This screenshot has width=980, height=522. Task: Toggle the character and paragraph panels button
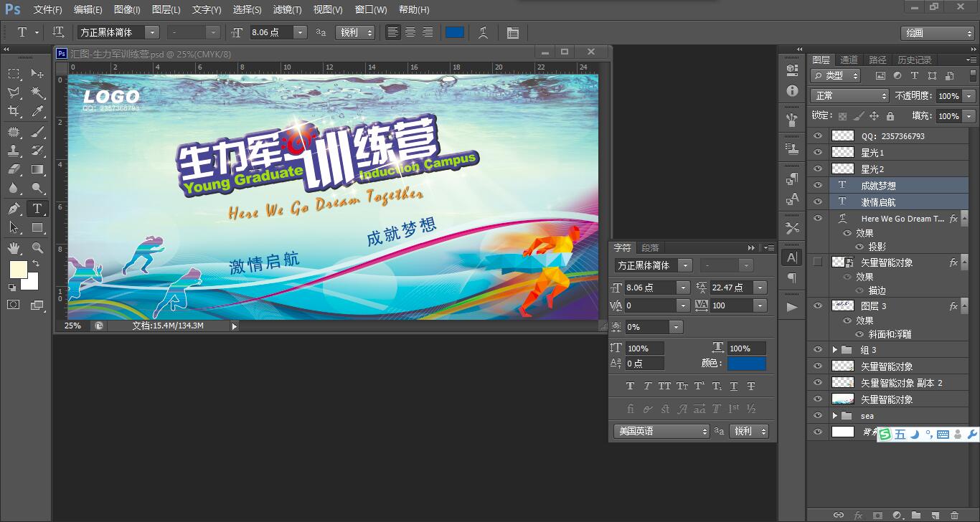coord(512,32)
